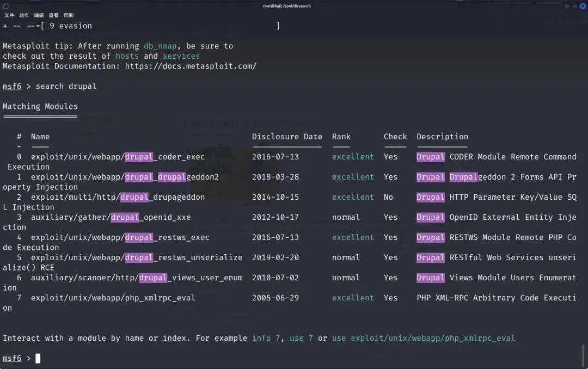Click description 'Drupalgeddon 2 Forms API'
The image size is (588, 369).
click(x=506, y=177)
